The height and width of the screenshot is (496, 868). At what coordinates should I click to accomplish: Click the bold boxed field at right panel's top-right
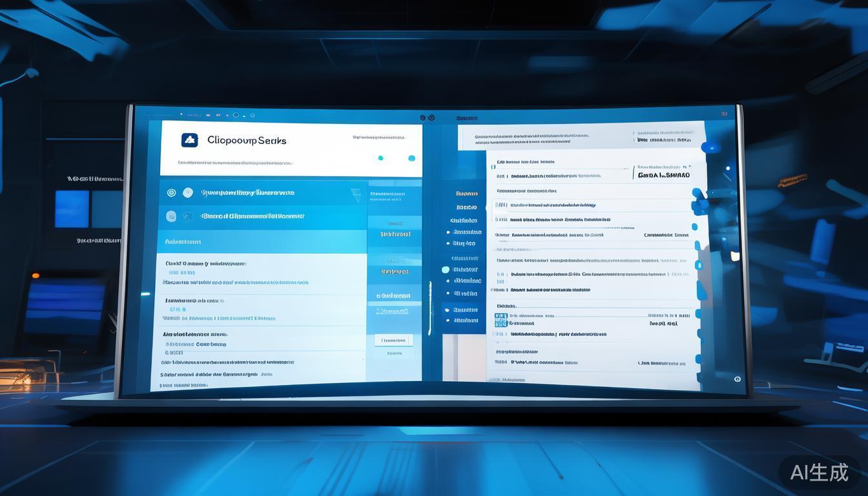click(x=663, y=175)
